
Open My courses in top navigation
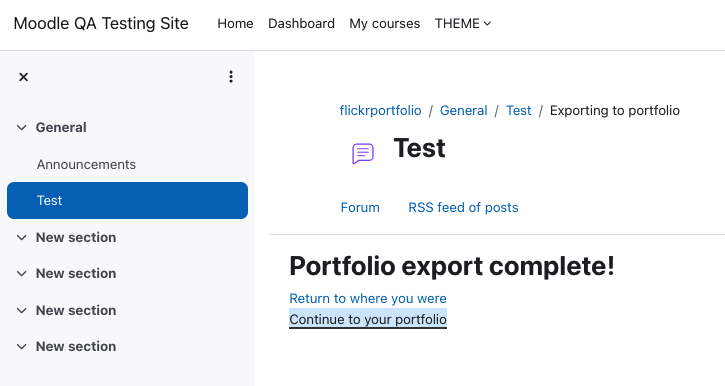pos(385,24)
